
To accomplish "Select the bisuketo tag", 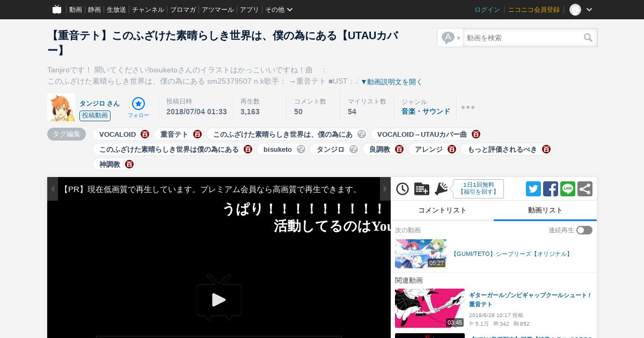I will coord(277,149).
